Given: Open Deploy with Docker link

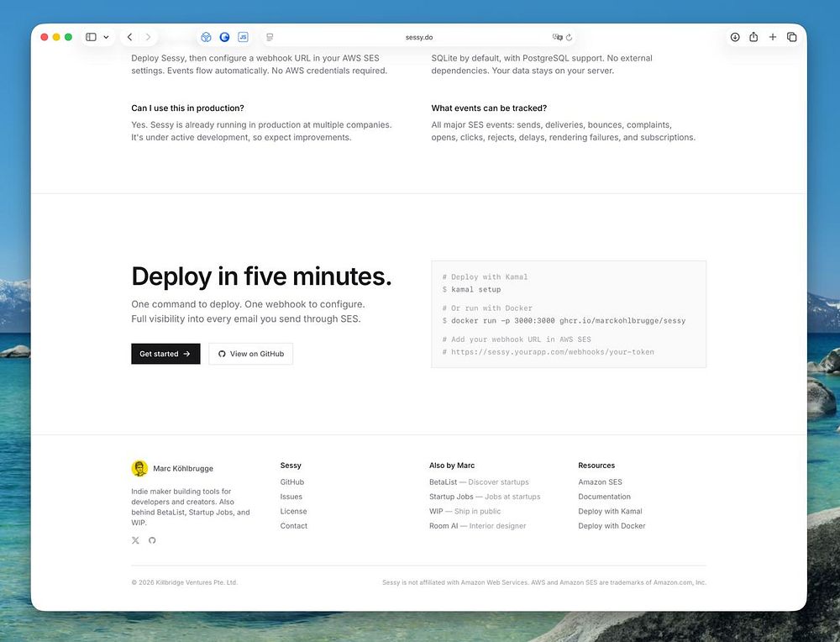Looking at the screenshot, I should pos(612,526).
